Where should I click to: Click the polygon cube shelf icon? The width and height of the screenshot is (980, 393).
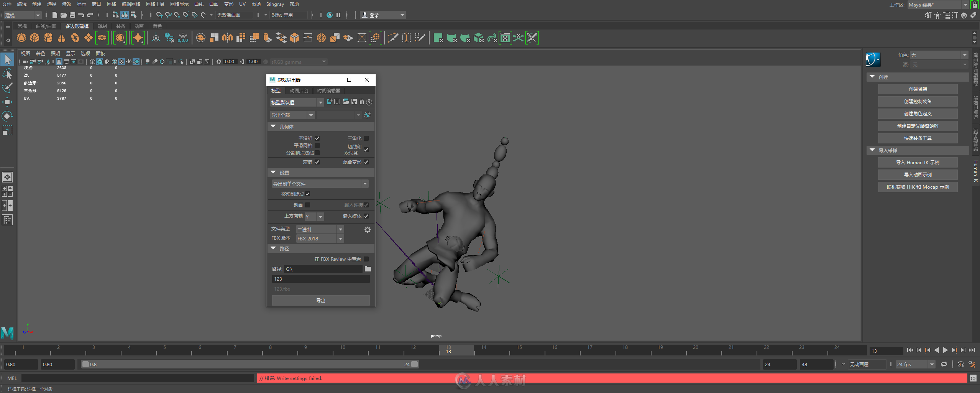coord(35,38)
